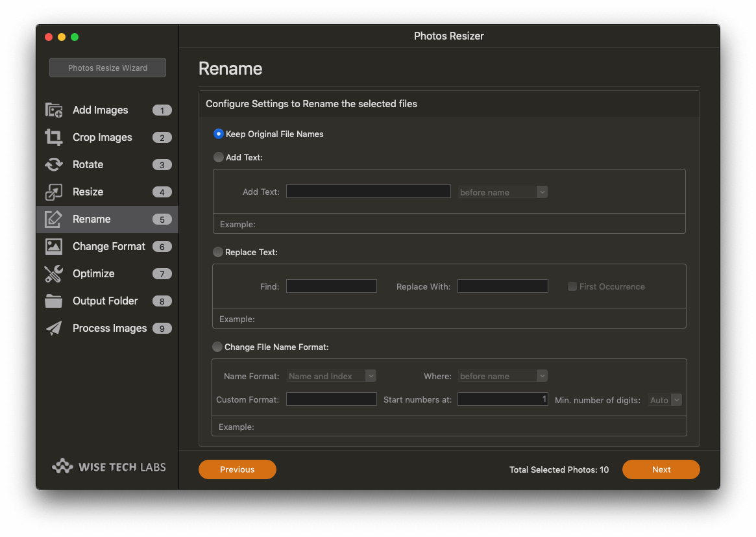Open the Name Format dropdown
The width and height of the screenshot is (756, 537).
331,376
